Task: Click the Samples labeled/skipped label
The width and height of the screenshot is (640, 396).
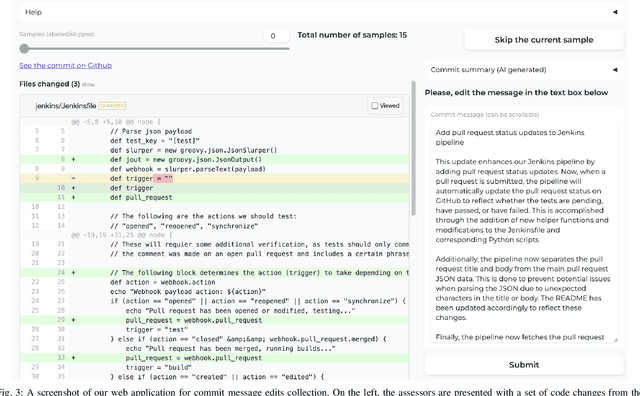Action: click(x=56, y=34)
